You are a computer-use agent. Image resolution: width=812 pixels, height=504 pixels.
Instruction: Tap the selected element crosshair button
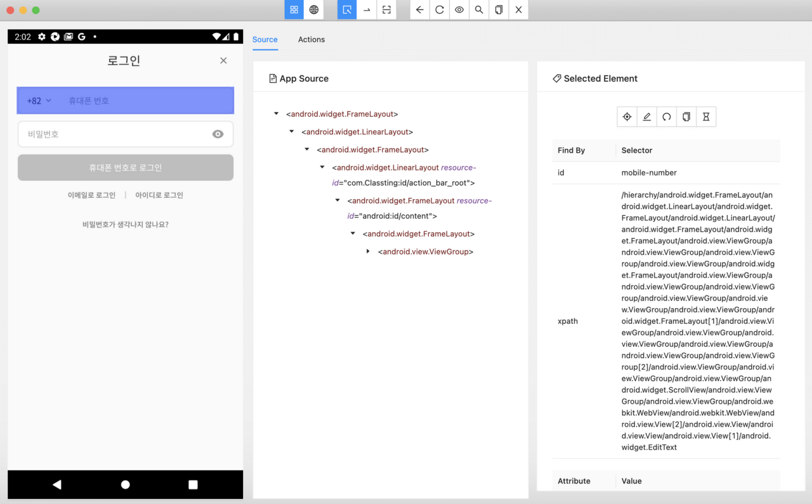pos(627,117)
